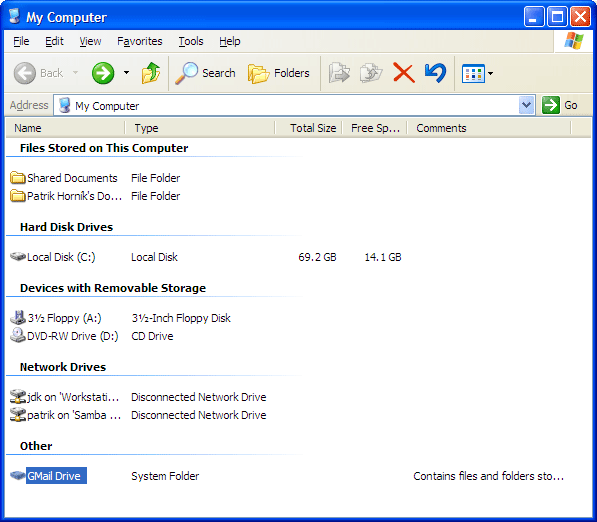Click the red Delete X icon
The width and height of the screenshot is (597, 522).
tap(404, 73)
